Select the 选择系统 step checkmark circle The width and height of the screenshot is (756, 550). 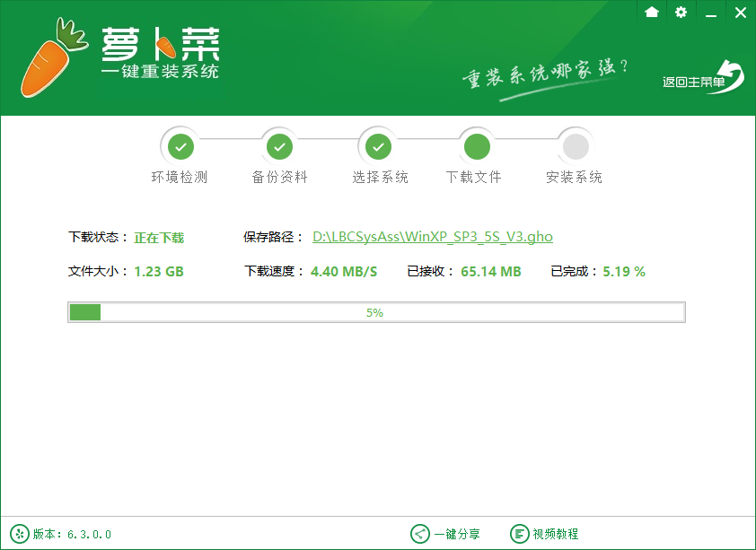(379, 145)
